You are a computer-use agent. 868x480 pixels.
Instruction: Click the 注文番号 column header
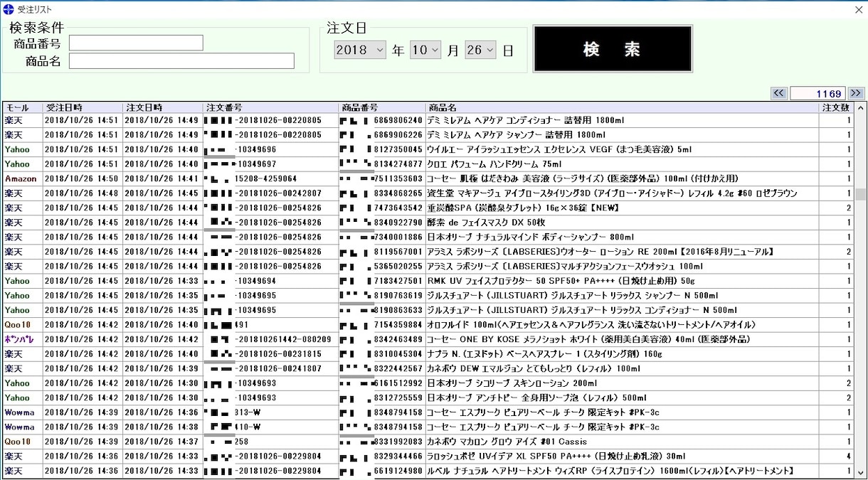pyautogui.click(x=271, y=107)
